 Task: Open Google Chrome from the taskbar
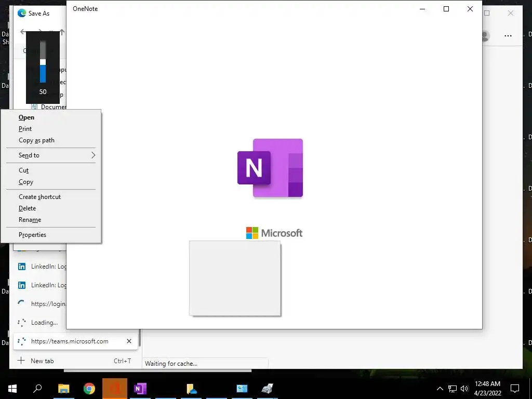point(89,389)
